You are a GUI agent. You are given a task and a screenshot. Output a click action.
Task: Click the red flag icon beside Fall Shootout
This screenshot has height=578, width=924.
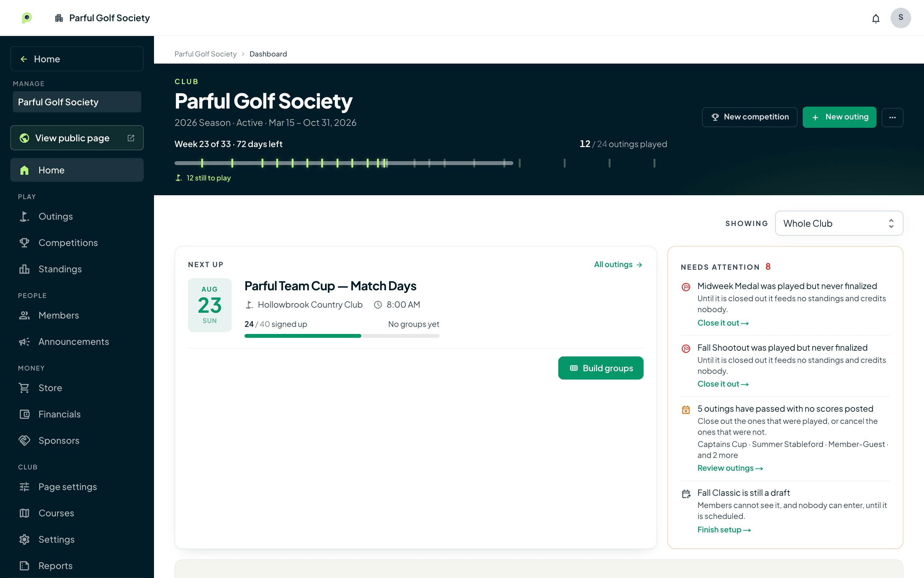(x=686, y=349)
